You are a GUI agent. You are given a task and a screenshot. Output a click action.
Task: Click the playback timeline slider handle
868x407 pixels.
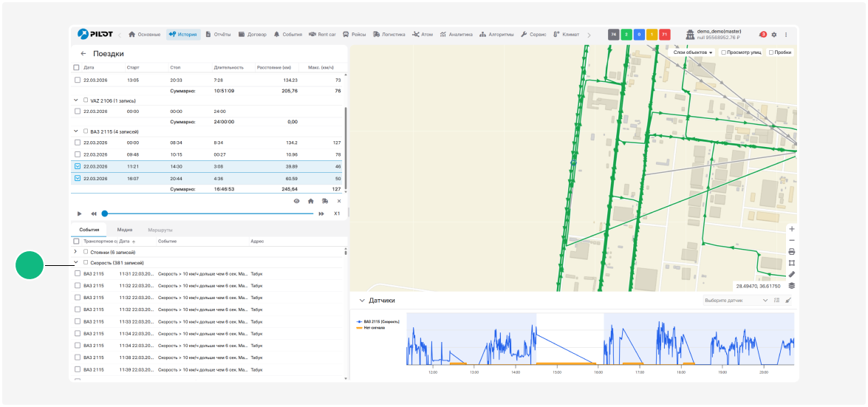105,213
